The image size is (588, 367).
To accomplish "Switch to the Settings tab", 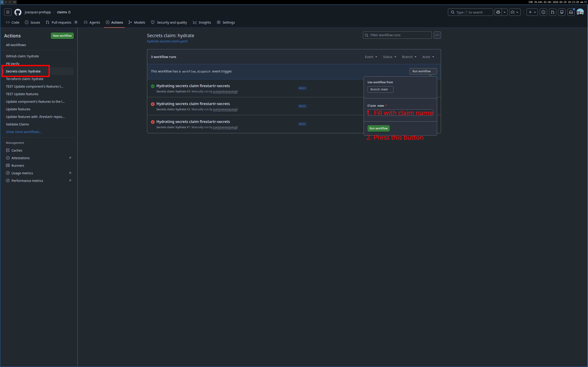I will [226, 22].
